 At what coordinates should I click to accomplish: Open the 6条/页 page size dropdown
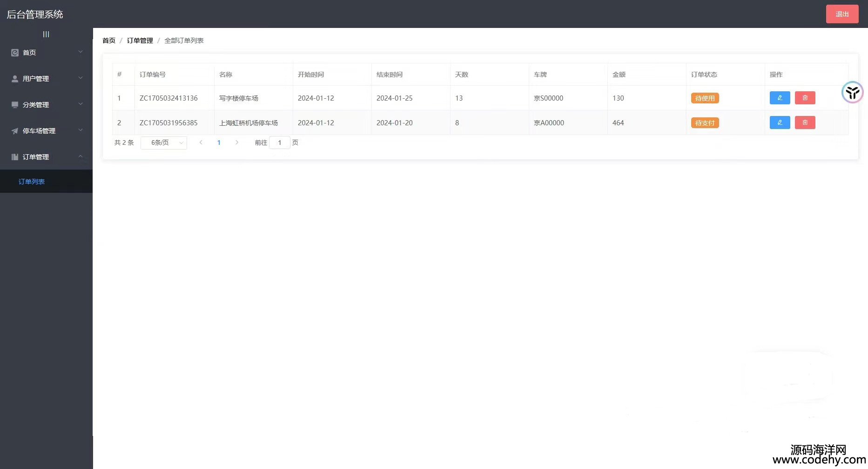164,143
